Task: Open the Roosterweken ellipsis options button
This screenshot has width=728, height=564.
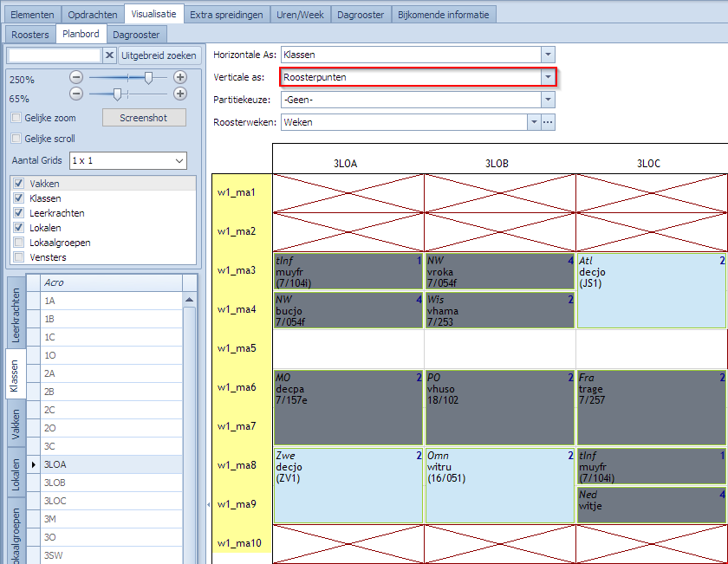Action: point(548,122)
